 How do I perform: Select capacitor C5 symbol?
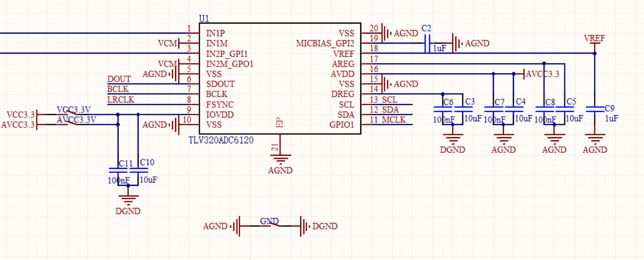point(564,109)
